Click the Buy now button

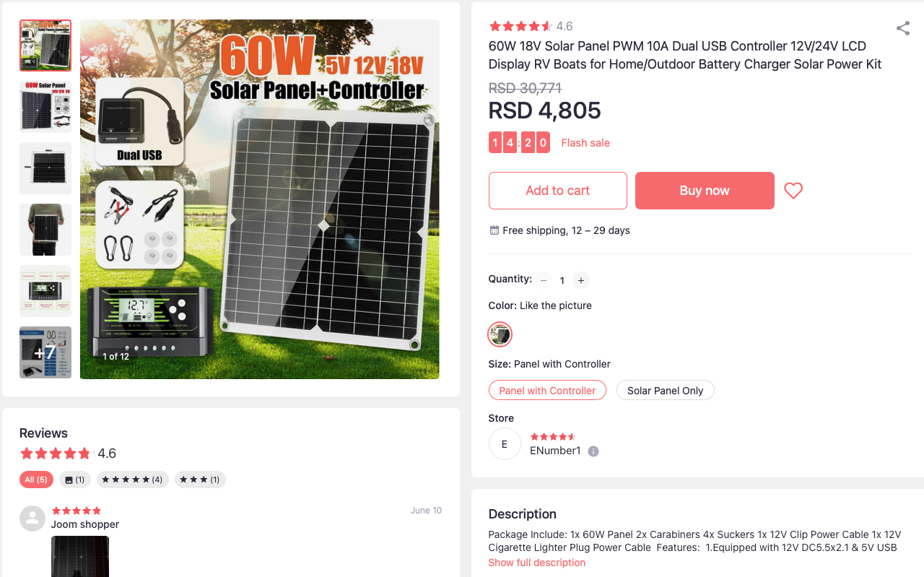coord(705,191)
